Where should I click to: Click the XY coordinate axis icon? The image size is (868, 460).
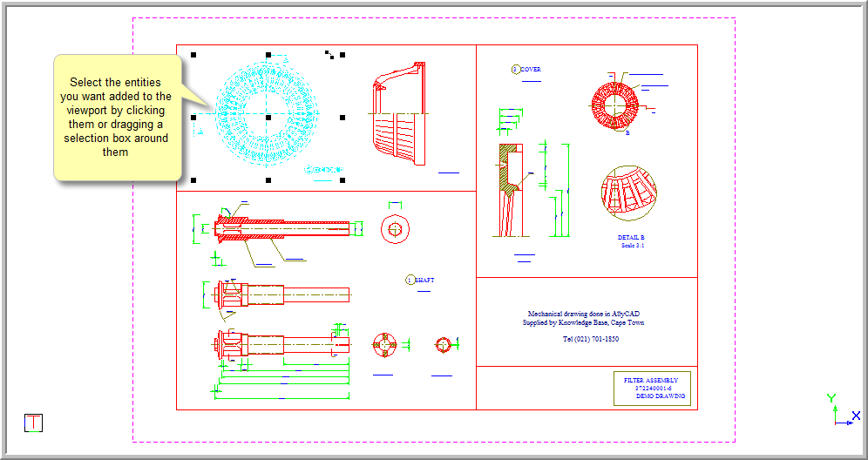click(840, 410)
